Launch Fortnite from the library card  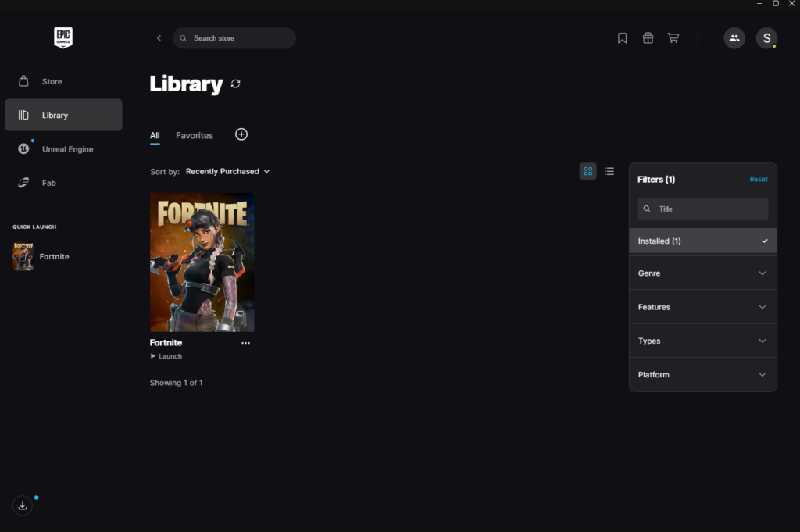[166, 356]
